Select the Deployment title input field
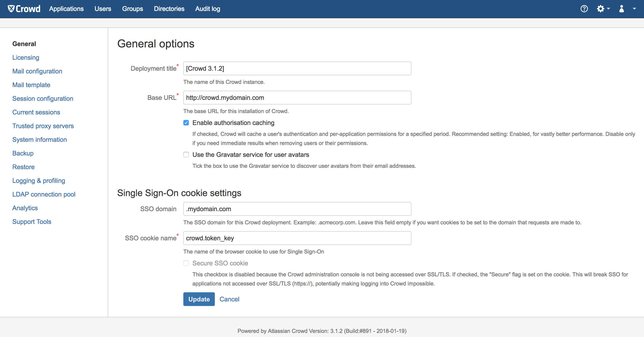This screenshot has width=644, height=337. coord(297,68)
